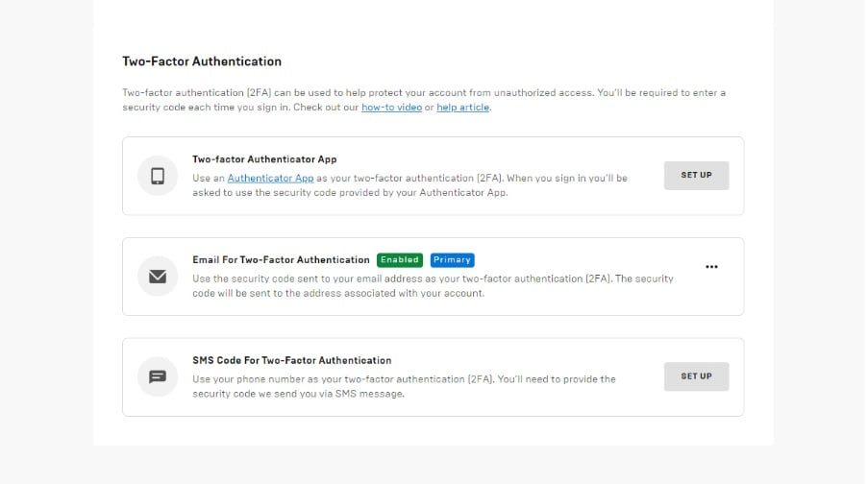Click the green Enabled badge
The width and height of the screenshot is (868, 484).
400,260
